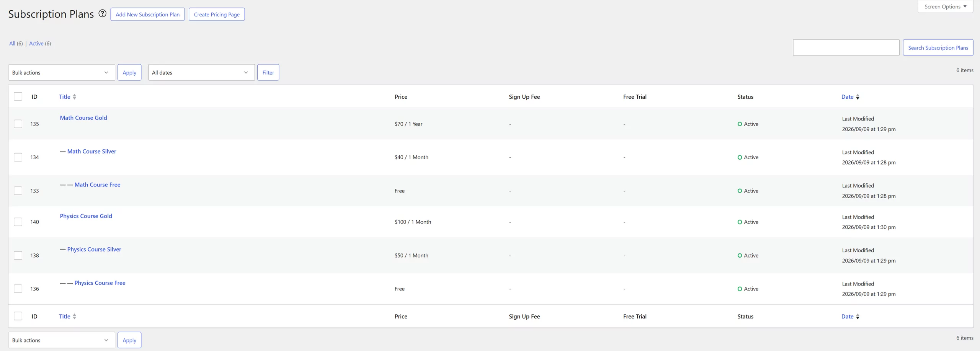Screen dimensions: 980x351
Task: Click the $100 / 1 Month price cell
Action: point(413,222)
